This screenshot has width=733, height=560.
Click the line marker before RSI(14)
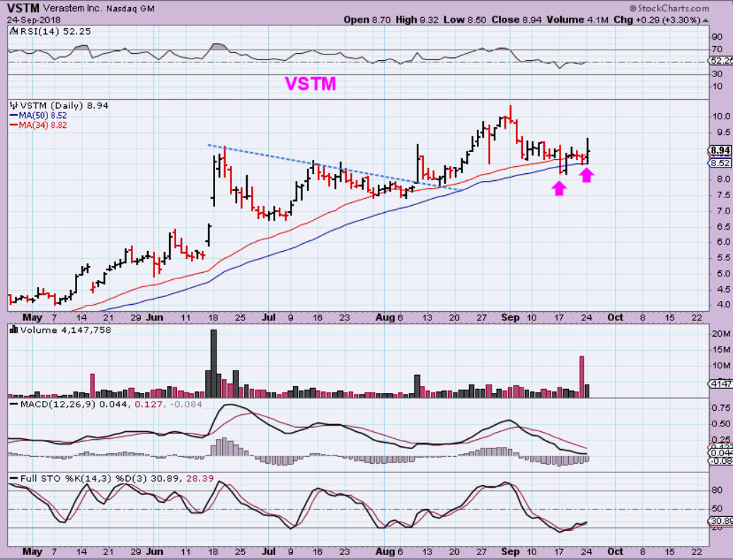coord(13,32)
